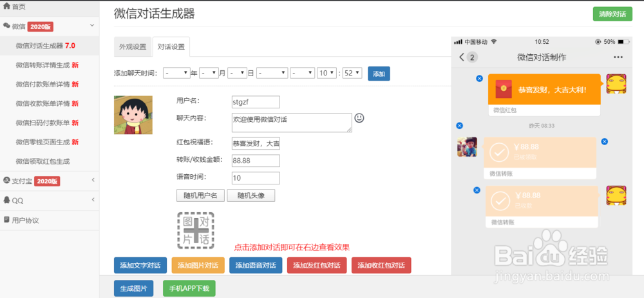Click the Chibi Maruko avatar image
This screenshot has height=298, width=644.
pos(133,115)
